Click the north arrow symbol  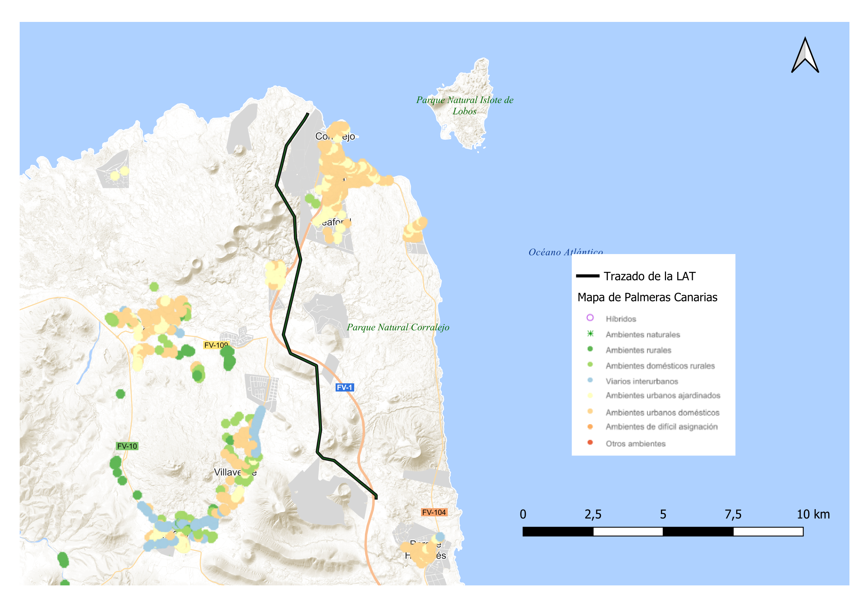(805, 56)
